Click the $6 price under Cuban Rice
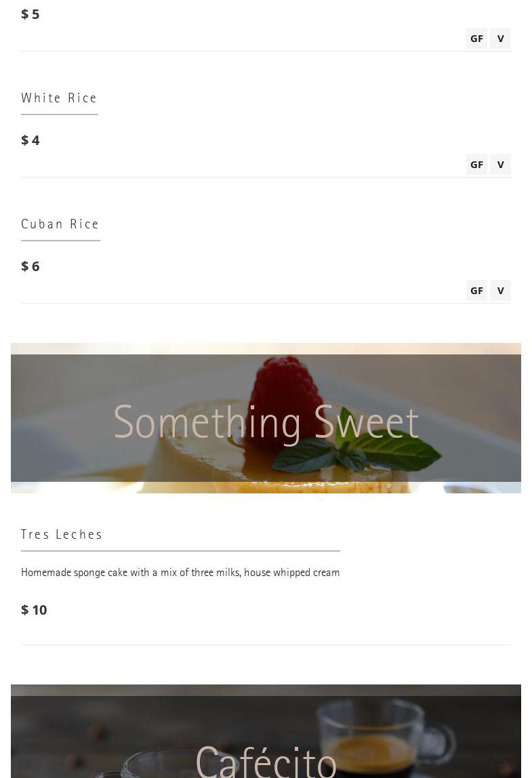Viewport: 532px width, 778px height. click(30, 266)
